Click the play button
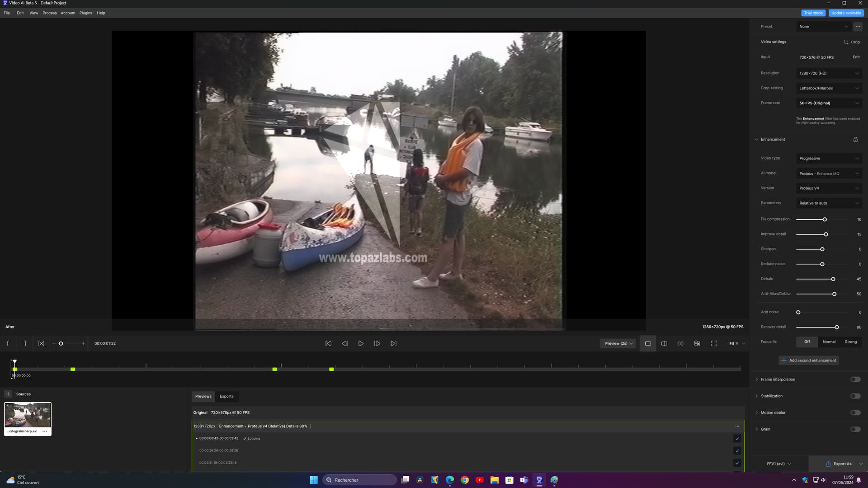 point(361,343)
